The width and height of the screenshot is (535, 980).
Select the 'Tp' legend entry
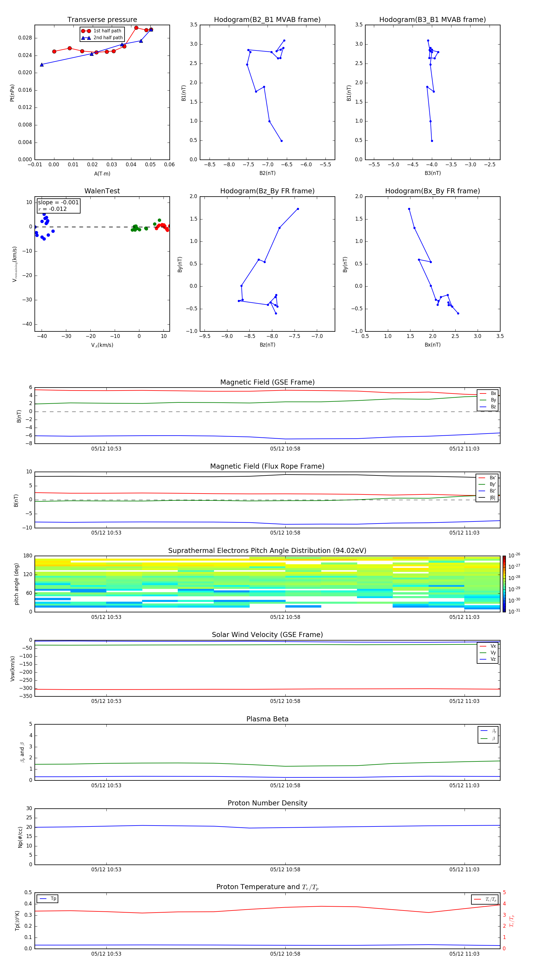(x=48, y=899)
